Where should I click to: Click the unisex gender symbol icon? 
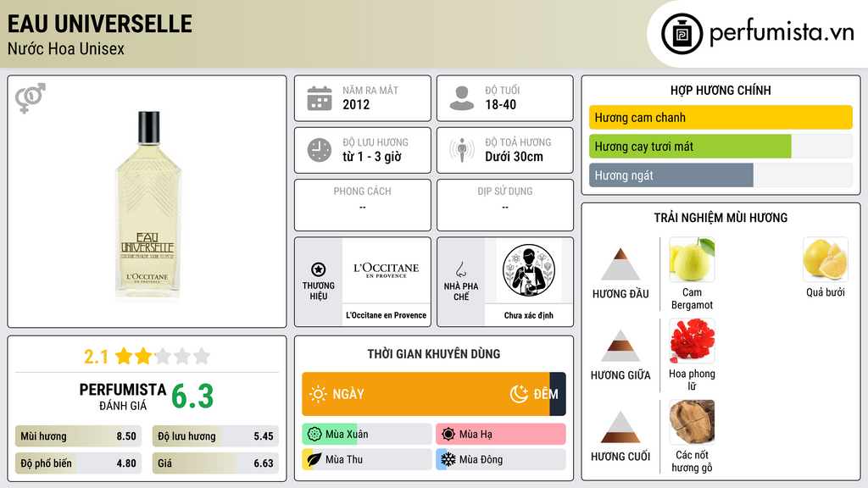click(x=31, y=98)
